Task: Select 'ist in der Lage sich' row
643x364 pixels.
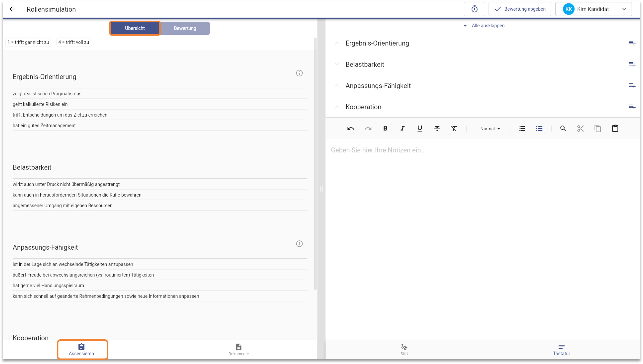Action: point(160,264)
